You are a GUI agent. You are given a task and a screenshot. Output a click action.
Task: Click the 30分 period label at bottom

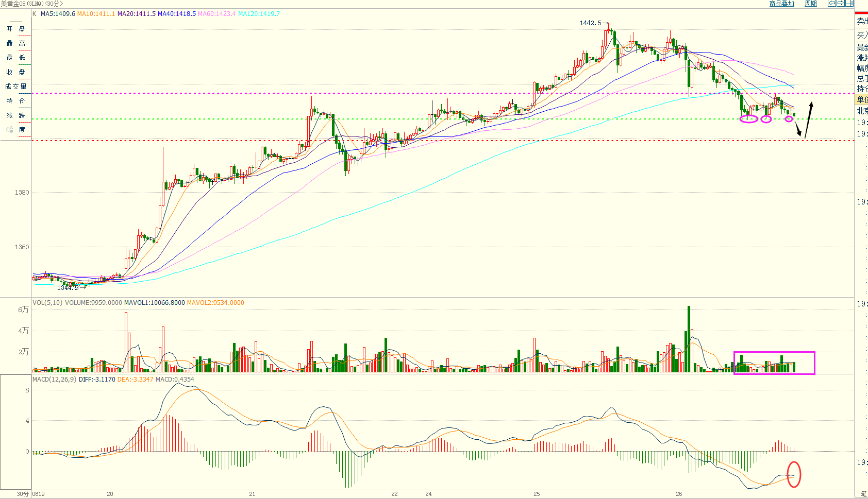[23, 494]
